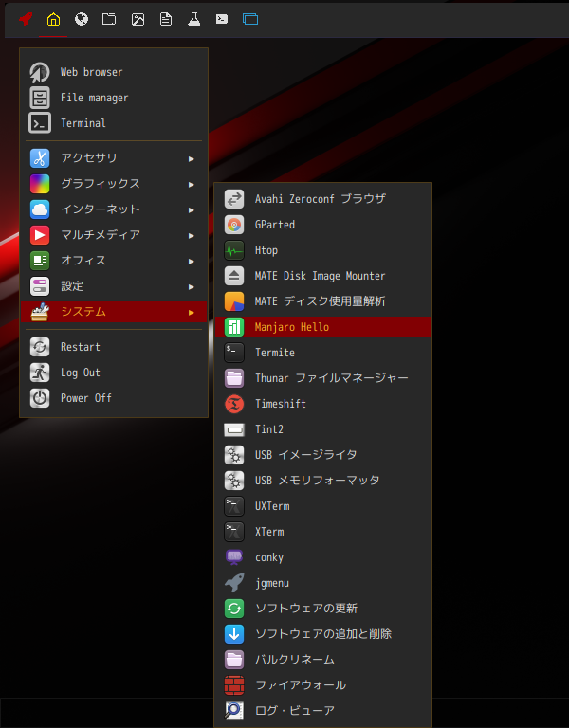This screenshot has width=569, height=728.
Task: Click the yellow home icon in panel
Action: pyautogui.click(x=53, y=19)
